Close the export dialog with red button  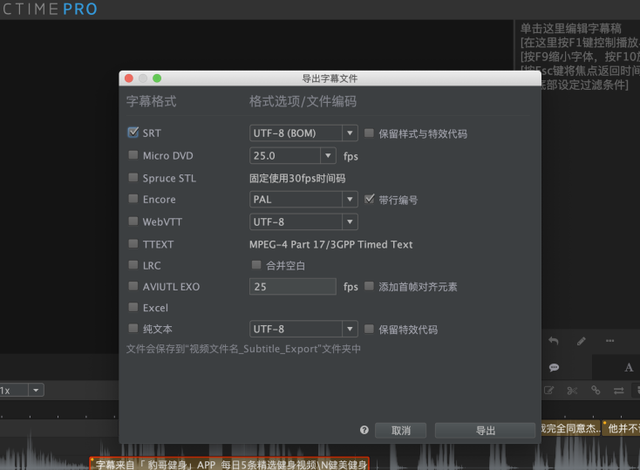(129, 78)
